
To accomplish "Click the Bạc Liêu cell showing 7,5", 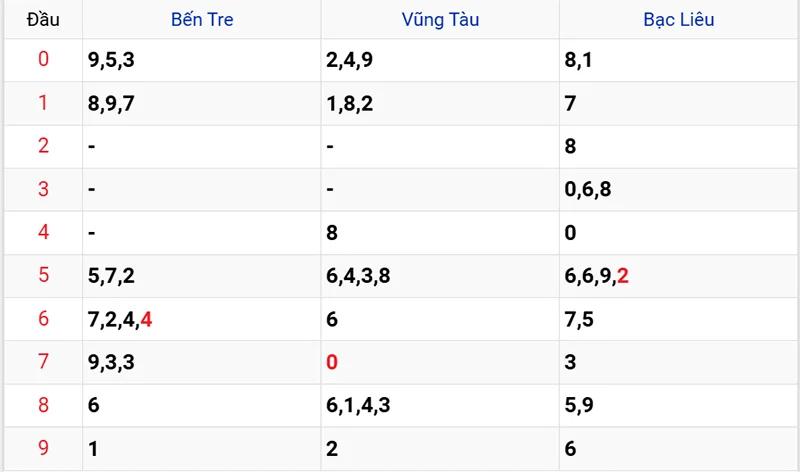I will click(580, 320).
